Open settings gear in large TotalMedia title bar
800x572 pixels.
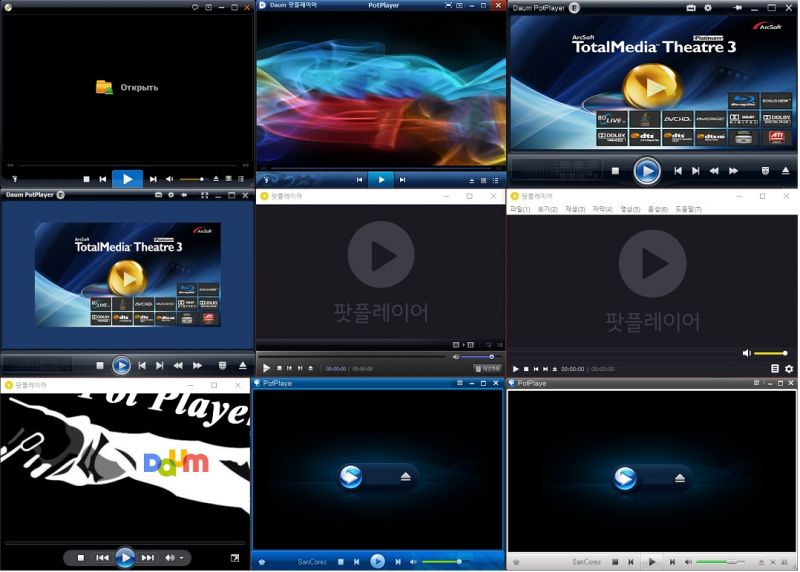[x=708, y=8]
